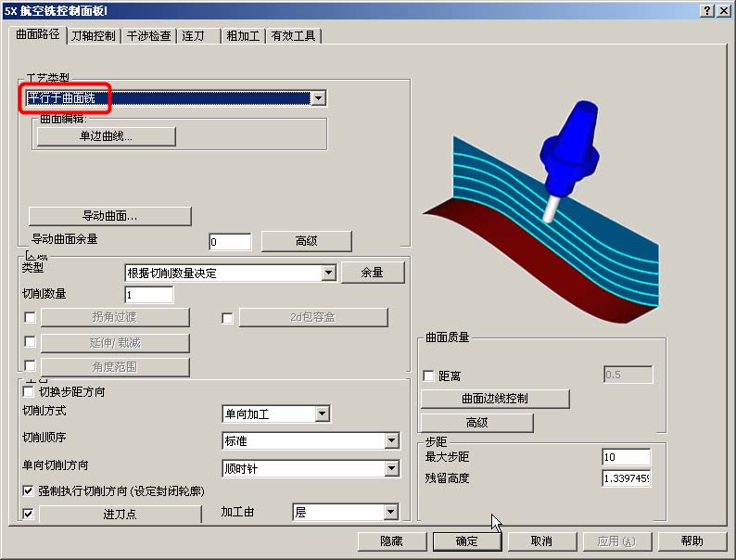The image size is (736, 560).
Task: Tick the checkbox beside 2d包容盒
Action: coord(227,318)
